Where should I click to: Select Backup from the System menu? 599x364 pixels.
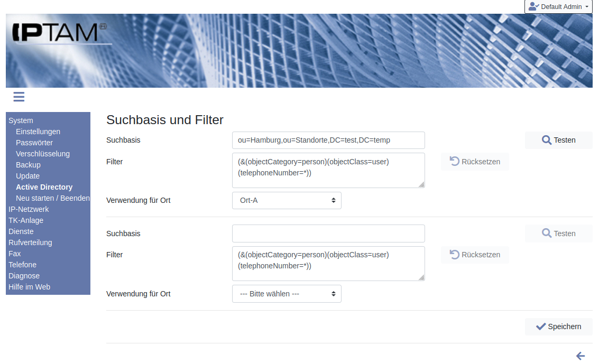pos(28,165)
